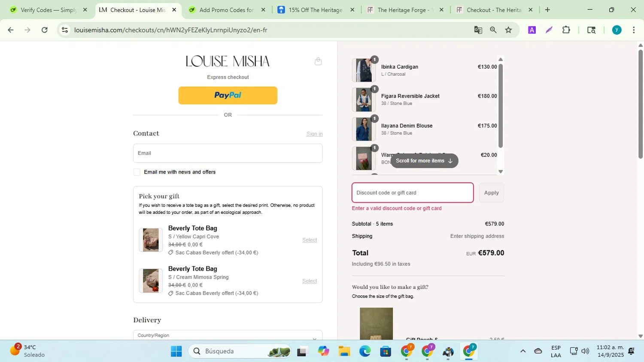Open the Task View icon in taskbar
The image size is (644, 362).
[302, 351]
